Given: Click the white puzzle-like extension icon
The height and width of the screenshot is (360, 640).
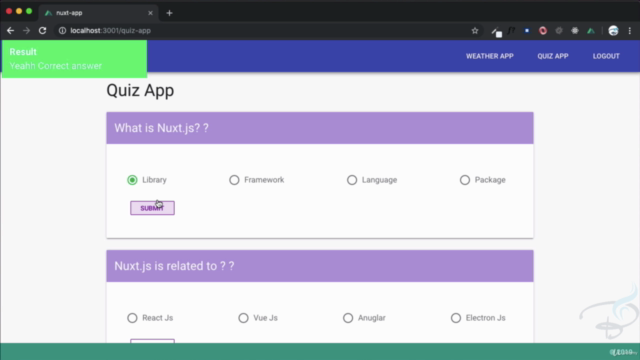Looking at the screenshot, I should 575,31.
